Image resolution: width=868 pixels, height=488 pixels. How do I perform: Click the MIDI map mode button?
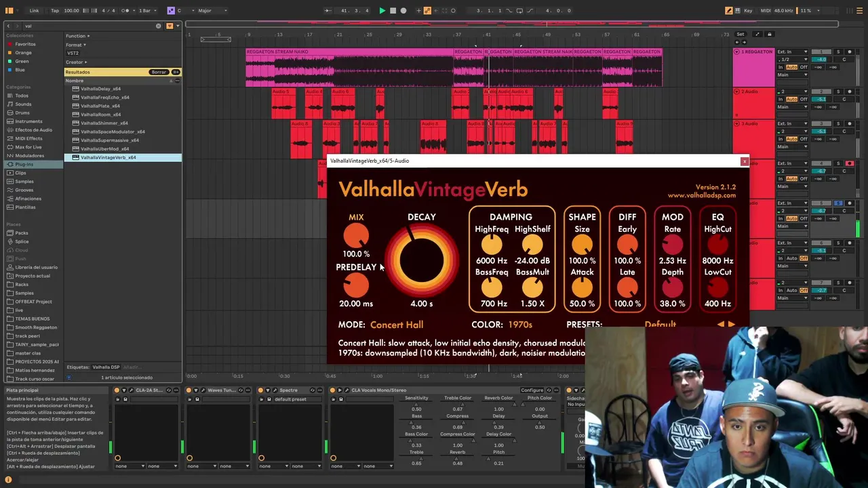[766, 10]
